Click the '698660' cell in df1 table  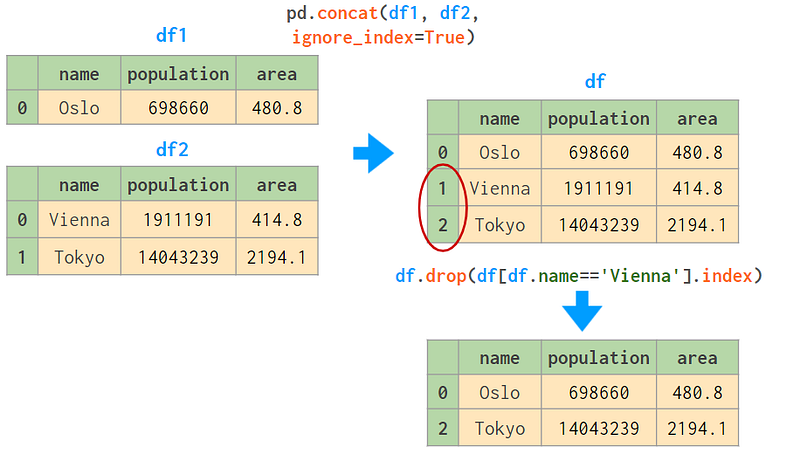(178, 108)
